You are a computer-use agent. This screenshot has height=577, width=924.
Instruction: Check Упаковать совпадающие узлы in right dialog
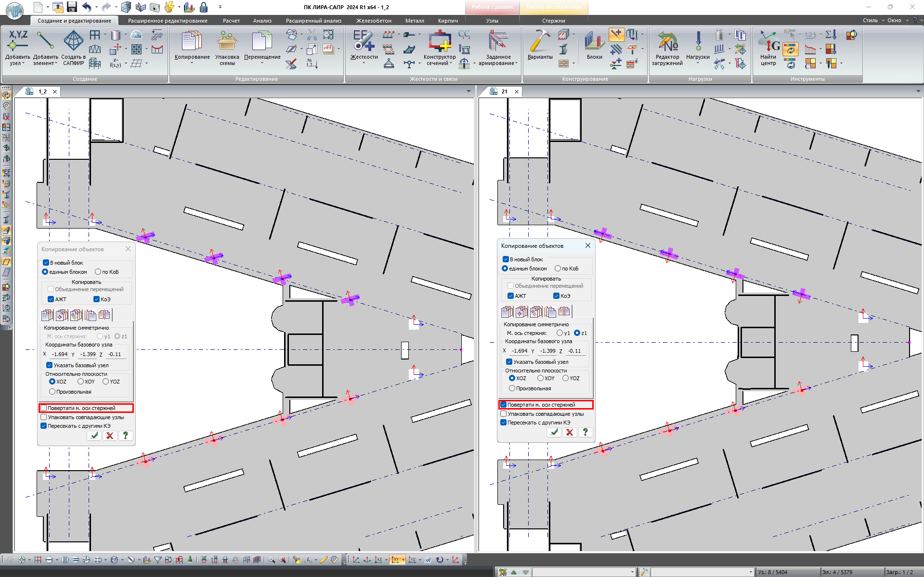click(504, 414)
